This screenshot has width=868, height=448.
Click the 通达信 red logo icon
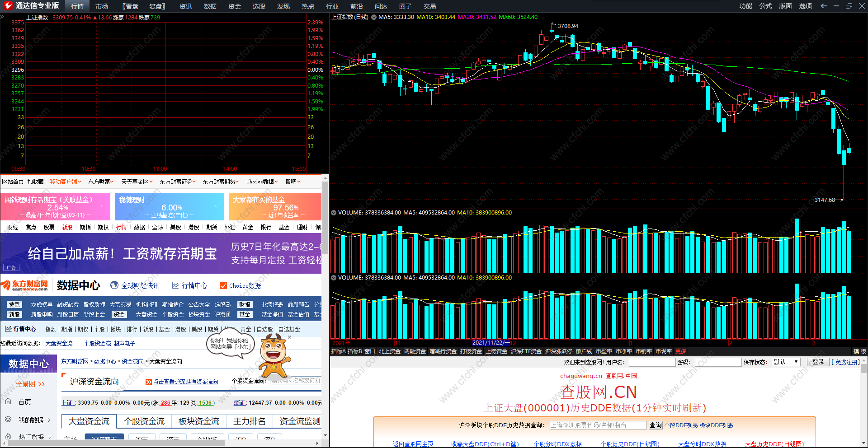point(8,6)
